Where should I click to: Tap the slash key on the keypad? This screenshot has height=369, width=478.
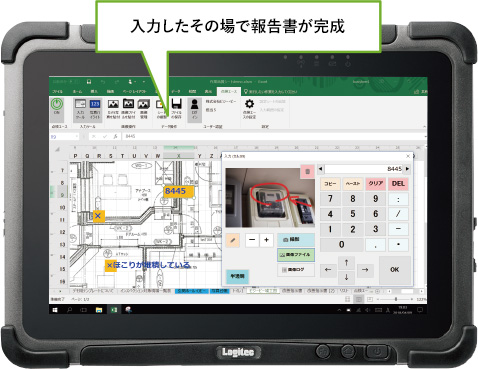tap(398, 214)
